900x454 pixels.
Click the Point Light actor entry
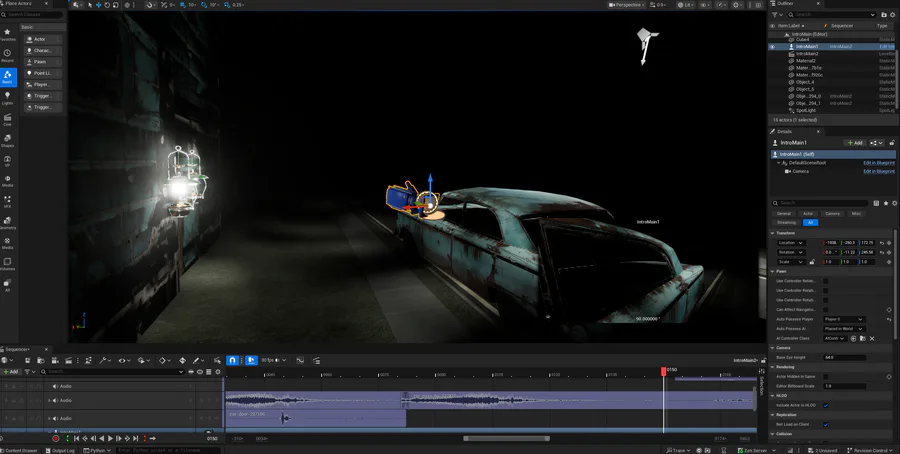pos(42,73)
